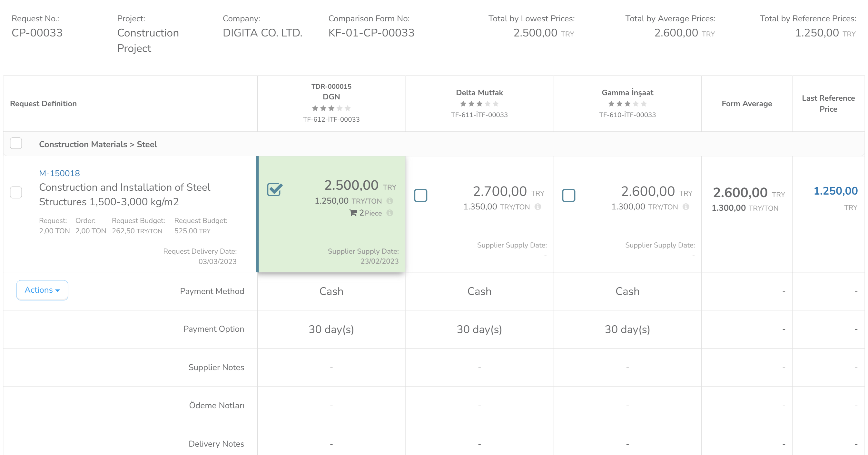
Task: Click the Supplier Notes row label
Action: 216,367
